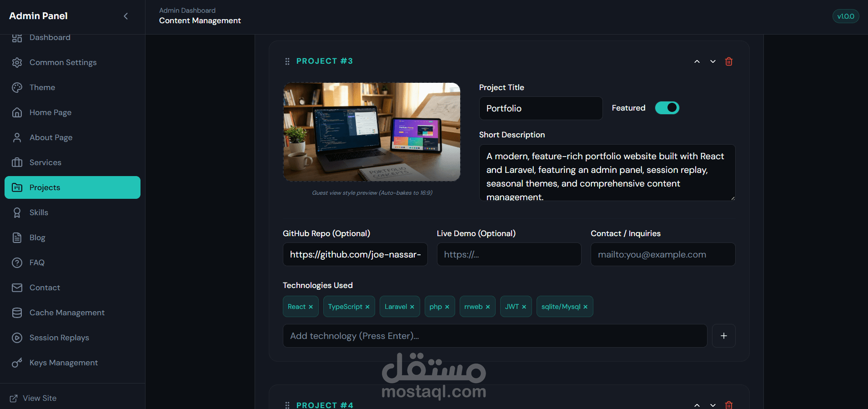The width and height of the screenshot is (868, 409).
Task: Grab the Project #4 drag handle
Action: click(287, 405)
